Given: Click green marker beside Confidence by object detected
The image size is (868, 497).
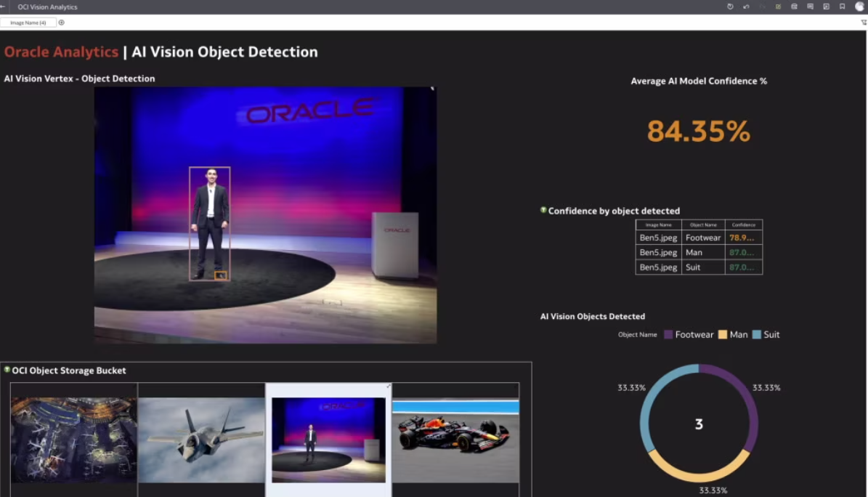Looking at the screenshot, I should (543, 210).
